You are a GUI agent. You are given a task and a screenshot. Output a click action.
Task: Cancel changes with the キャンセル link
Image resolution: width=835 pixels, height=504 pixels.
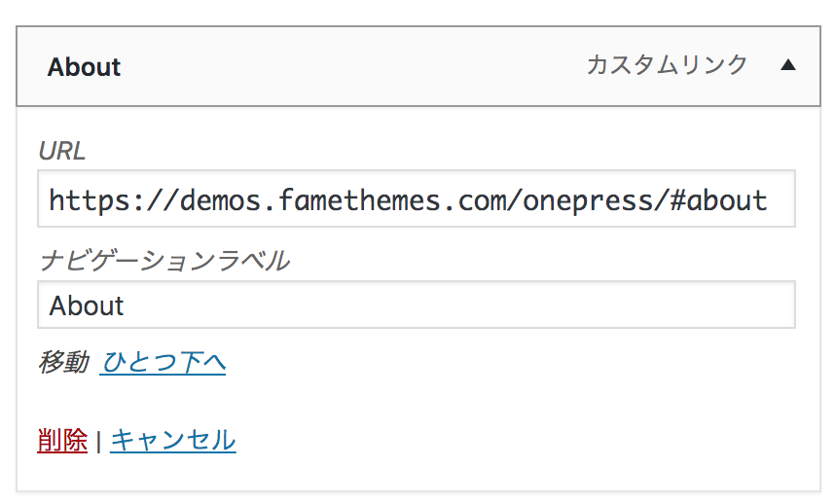click(172, 440)
